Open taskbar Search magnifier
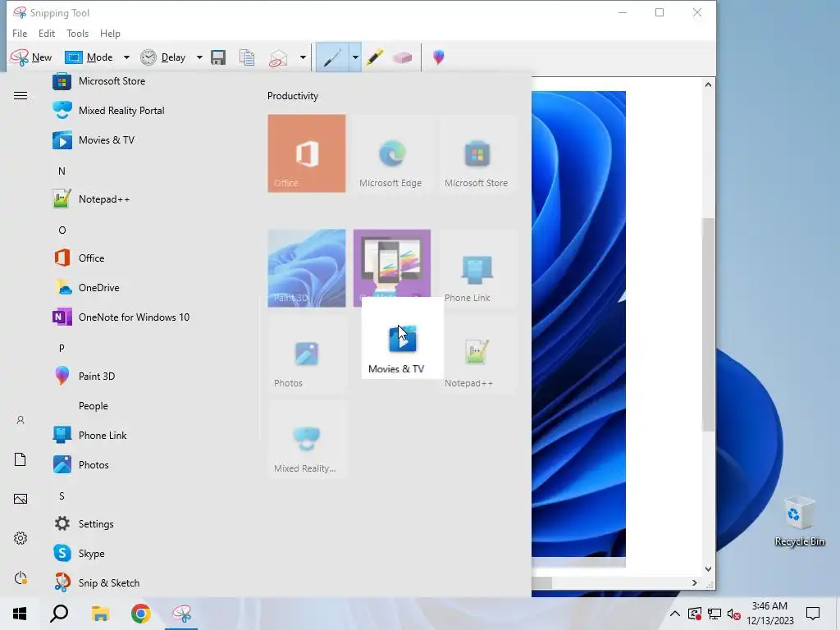 [59, 614]
